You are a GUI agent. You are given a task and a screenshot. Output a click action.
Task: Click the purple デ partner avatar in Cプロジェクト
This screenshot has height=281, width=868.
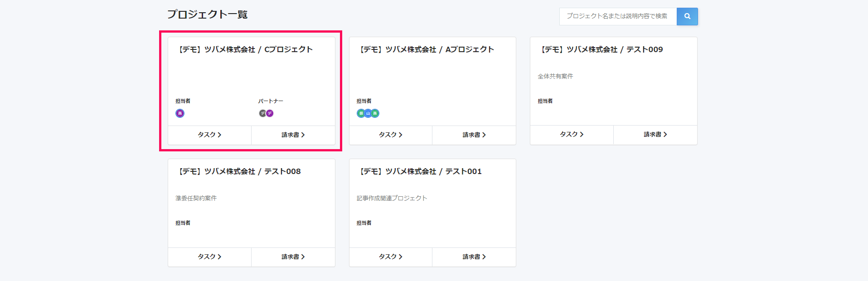pyautogui.click(x=270, y=113)
